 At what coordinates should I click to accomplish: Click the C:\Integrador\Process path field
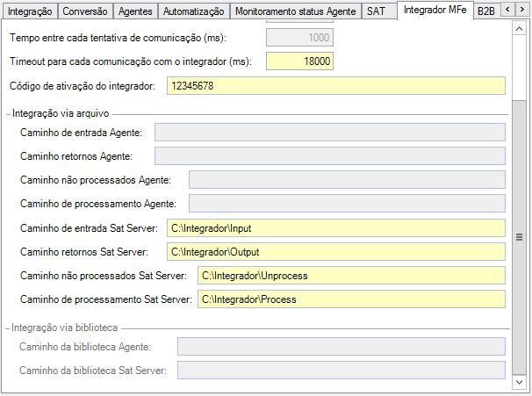351,299
